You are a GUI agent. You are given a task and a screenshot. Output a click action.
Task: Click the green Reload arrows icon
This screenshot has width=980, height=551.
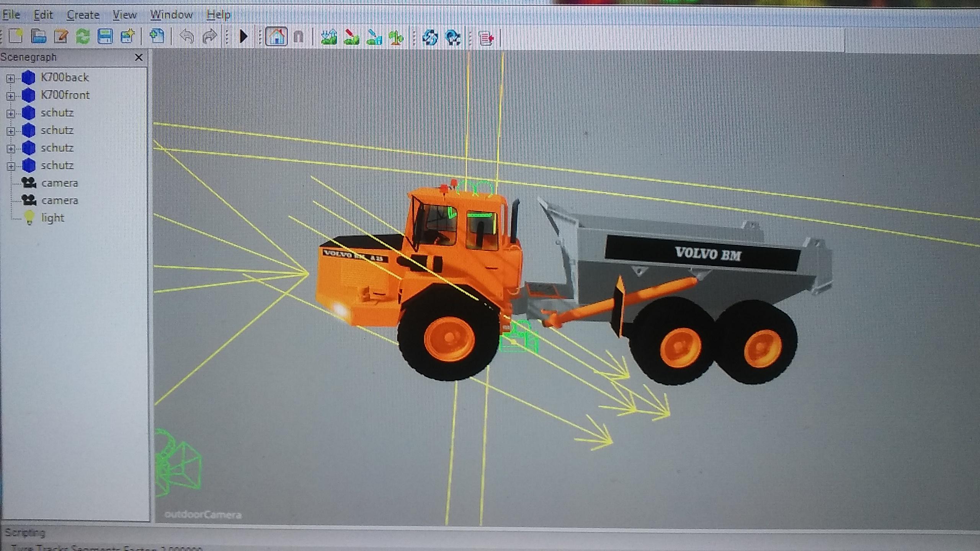coord(83,37)
